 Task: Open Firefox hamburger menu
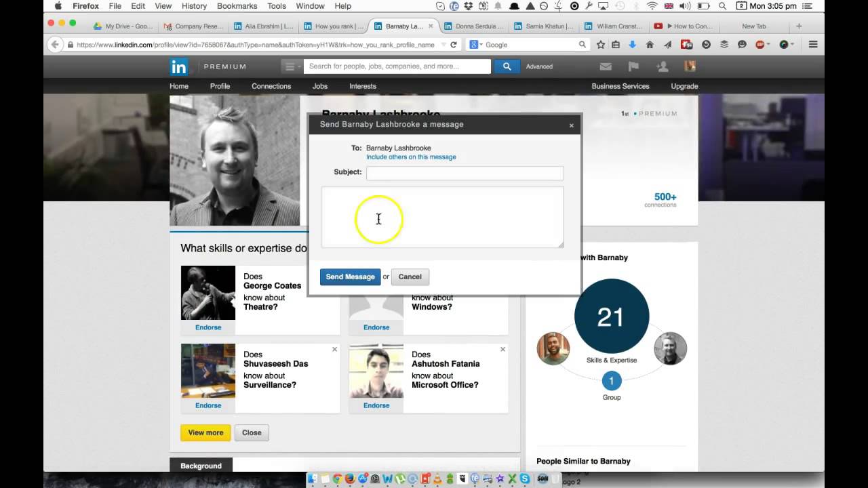coord(813,45)
